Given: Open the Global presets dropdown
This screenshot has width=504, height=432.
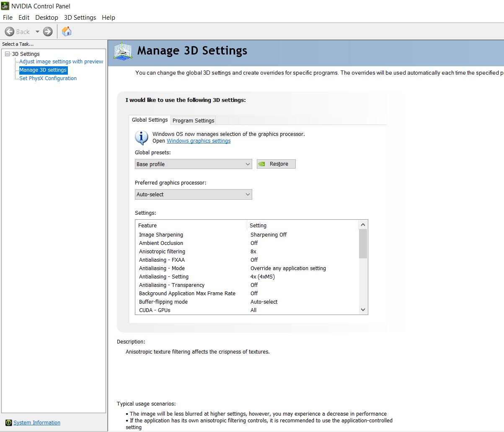Looking at the screenshot, I should [193, 164].
